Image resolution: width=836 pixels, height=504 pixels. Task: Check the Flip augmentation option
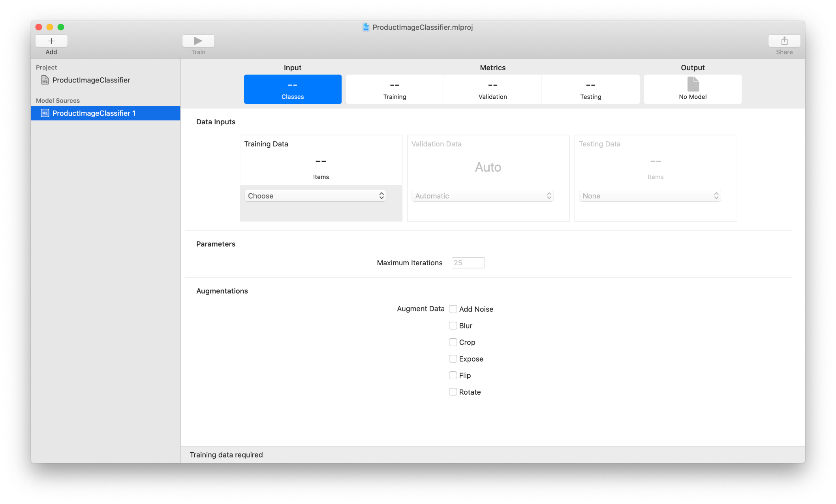pyautogui.click(x=453, y=375)
